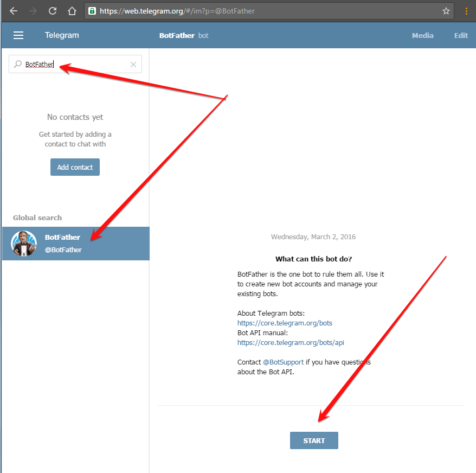
Task: Click the search magnifier icon
Action: (18, 64)
